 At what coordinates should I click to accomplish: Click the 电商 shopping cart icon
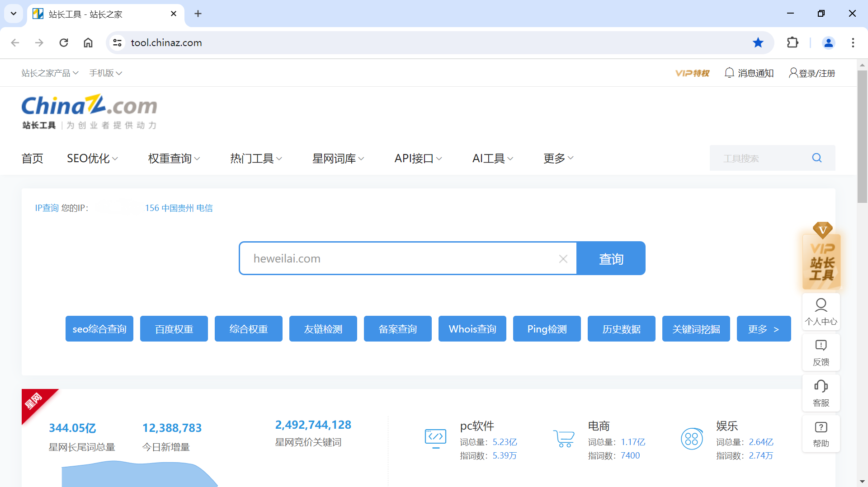coord(564,438)
